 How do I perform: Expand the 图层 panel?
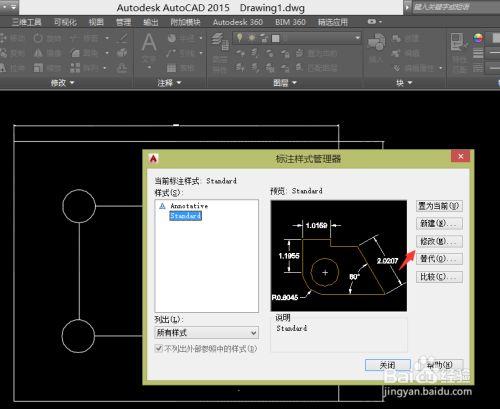(285, 83)
